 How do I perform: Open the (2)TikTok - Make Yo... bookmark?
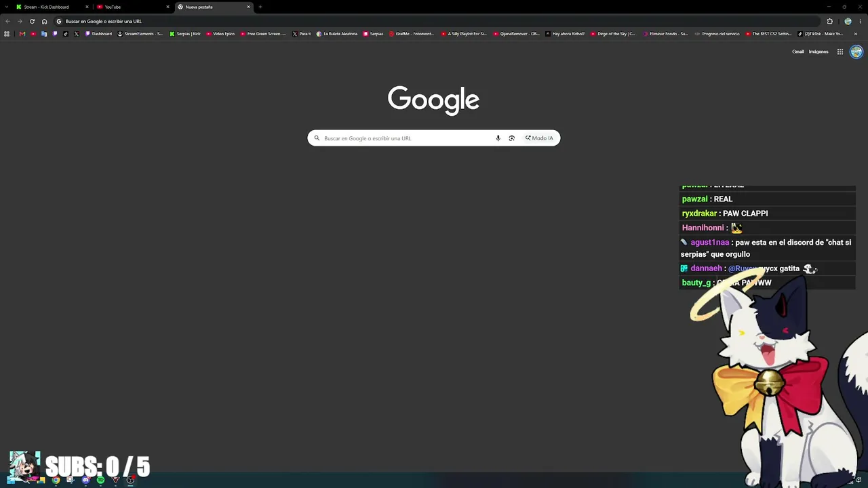(821, 34)
